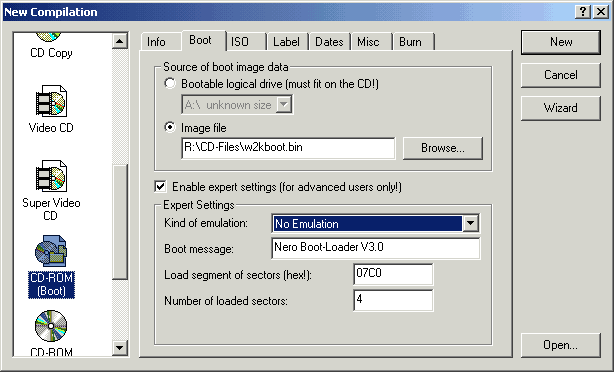This screenshot has width=614, height=372.
Task: Click the Number of loaded sectors field
Action: (393, 300)
